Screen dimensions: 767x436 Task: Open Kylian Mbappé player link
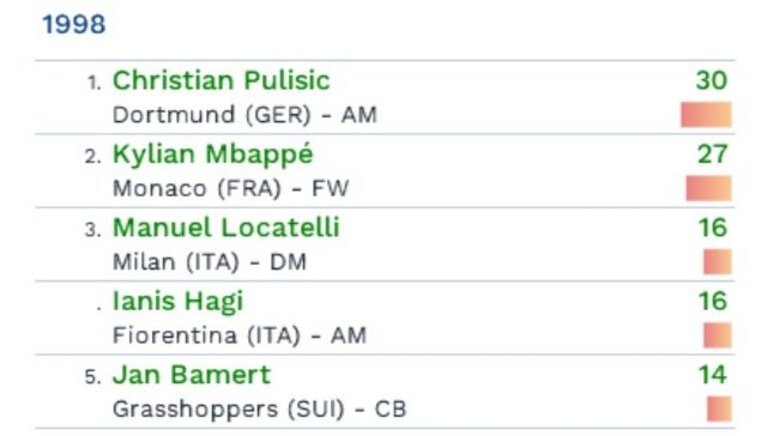[x=213, y=155]
